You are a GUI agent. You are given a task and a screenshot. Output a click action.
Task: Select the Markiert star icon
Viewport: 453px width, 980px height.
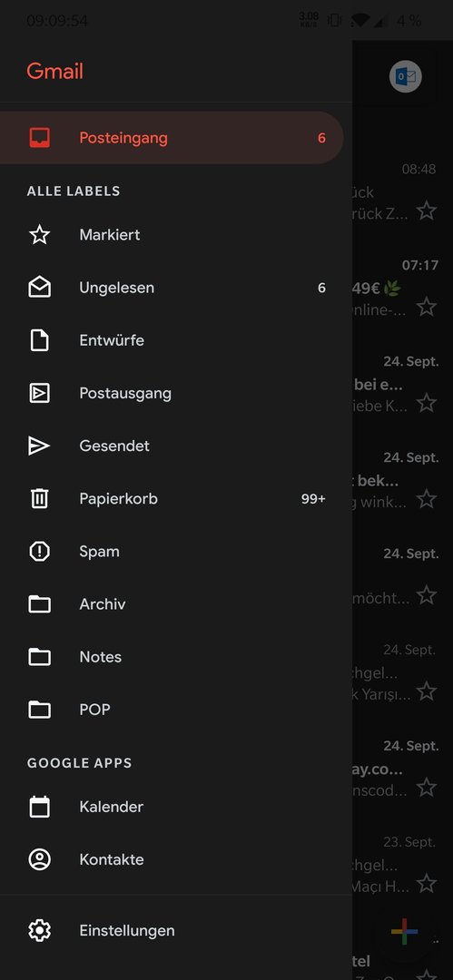[x=39, y=235]
